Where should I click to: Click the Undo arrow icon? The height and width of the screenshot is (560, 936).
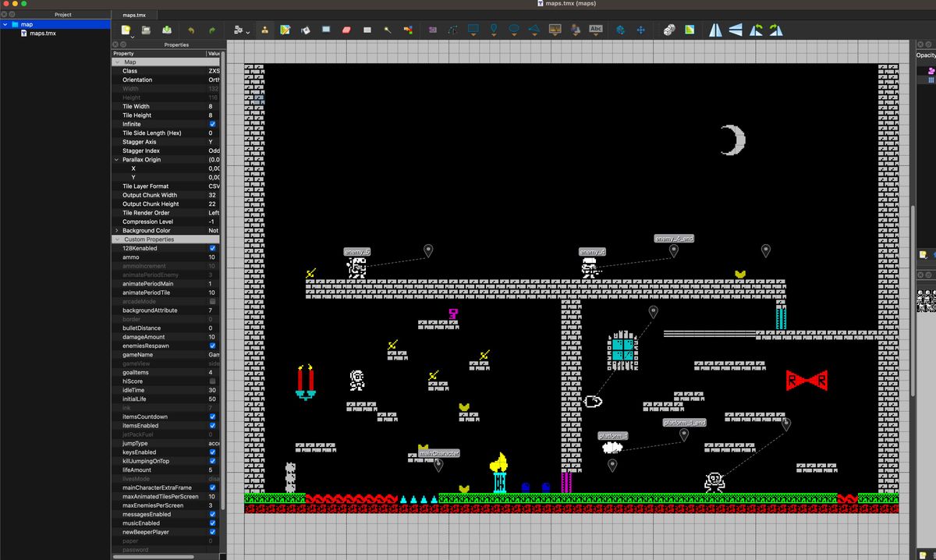(x=191, y=30)
